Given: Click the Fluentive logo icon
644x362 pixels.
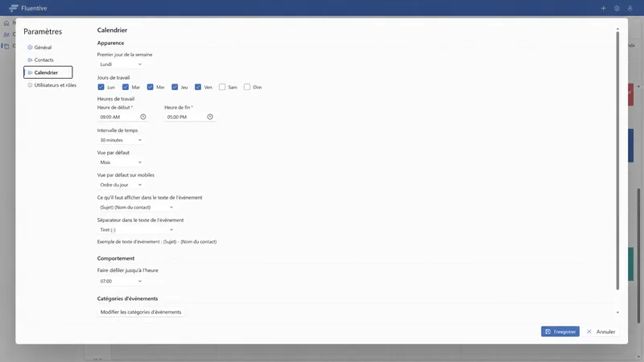Looking at the screenshot, I should (x=14, y=8).
